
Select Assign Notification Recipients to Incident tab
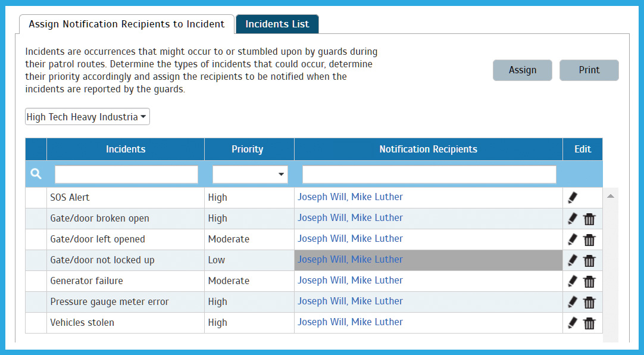(x=127, y=24)
